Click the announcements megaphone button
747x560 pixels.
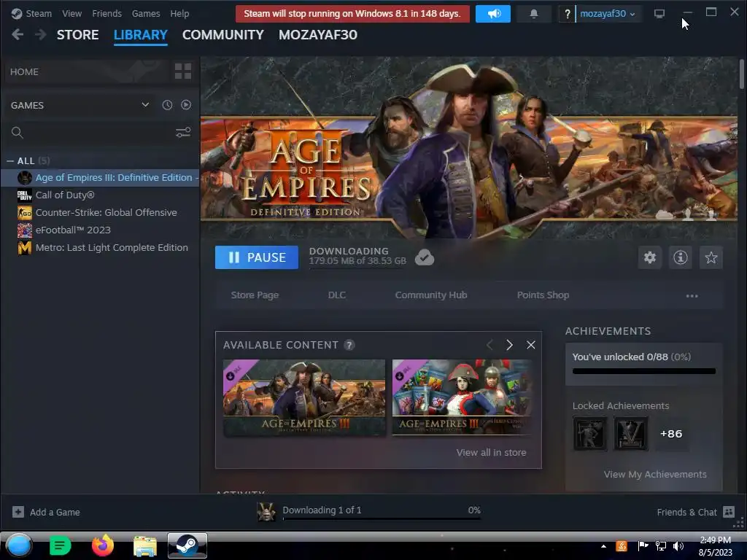pyautogui.click(x=492, y=14)
